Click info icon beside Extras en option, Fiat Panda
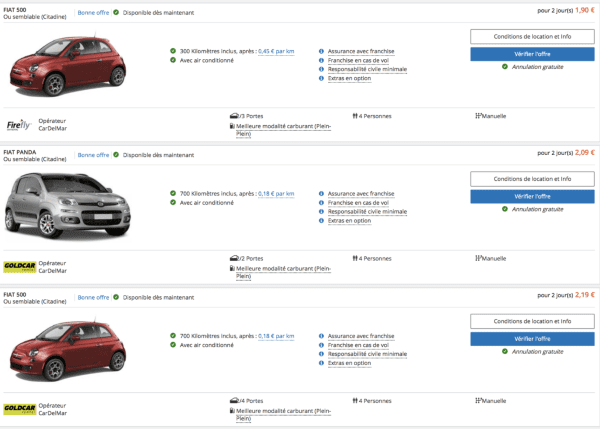The image size is (600, 429). [321, 221]
